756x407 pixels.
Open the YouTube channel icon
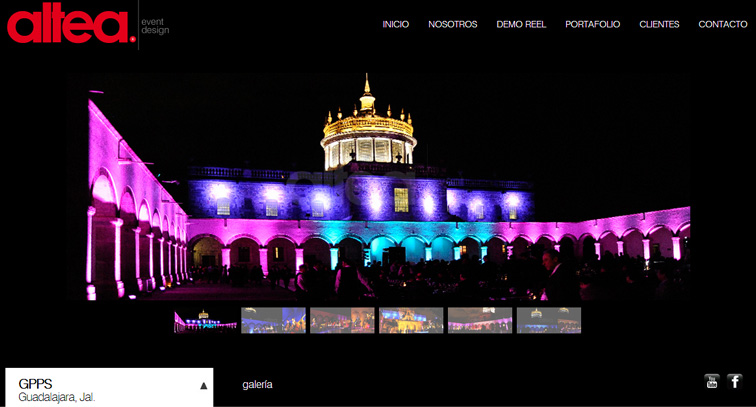click(712, 381)
